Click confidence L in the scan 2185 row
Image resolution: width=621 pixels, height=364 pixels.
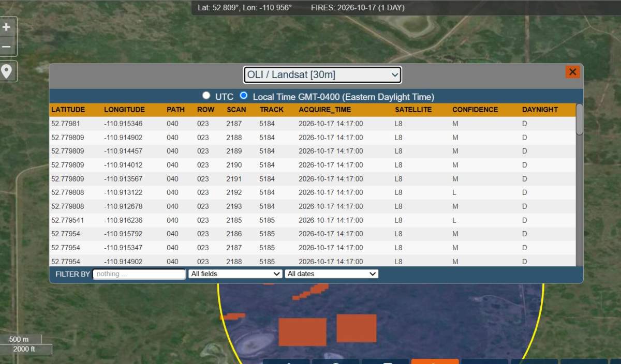tap(454, 220)
